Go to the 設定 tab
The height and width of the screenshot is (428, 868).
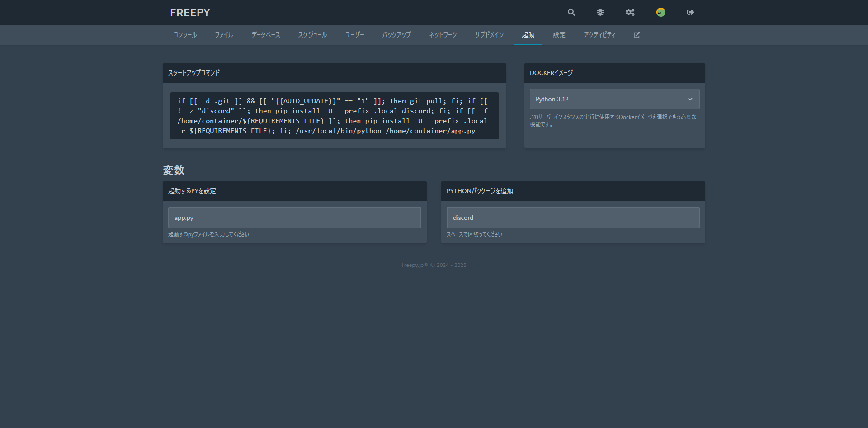click(x=559, y=35)
